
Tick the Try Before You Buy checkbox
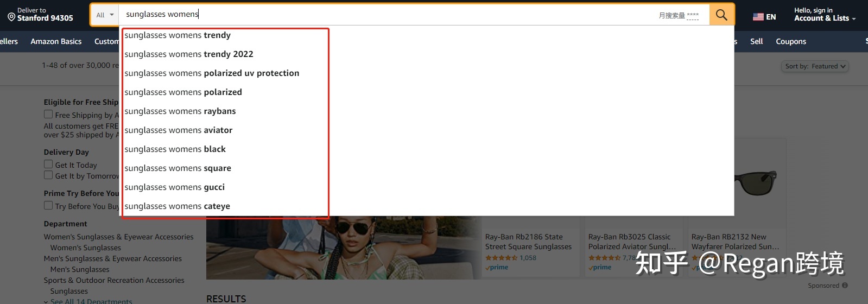tap(48, 206)
